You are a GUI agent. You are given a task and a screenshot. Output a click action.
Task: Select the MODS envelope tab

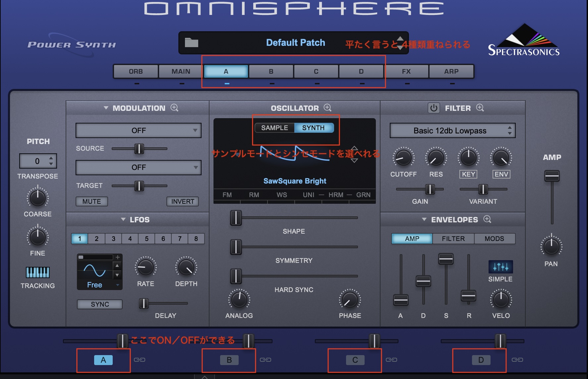pyautogui.click(x=495, y=239)
